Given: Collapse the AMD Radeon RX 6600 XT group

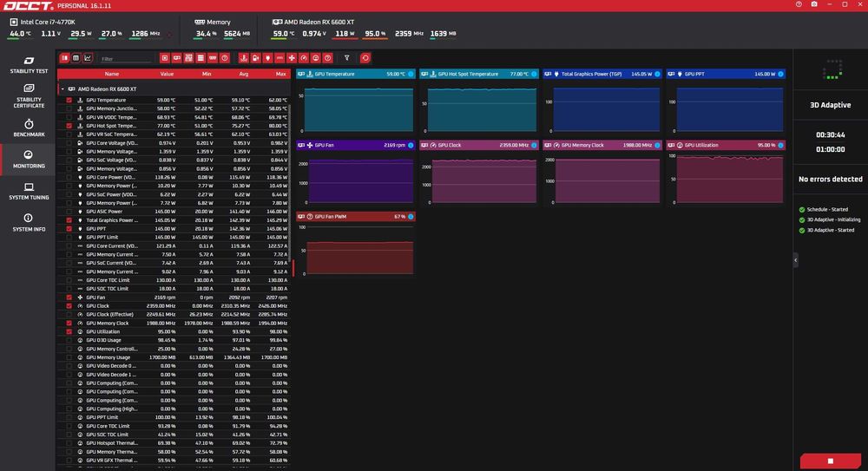Looking at the screenshot, I should tap(62, 88).
